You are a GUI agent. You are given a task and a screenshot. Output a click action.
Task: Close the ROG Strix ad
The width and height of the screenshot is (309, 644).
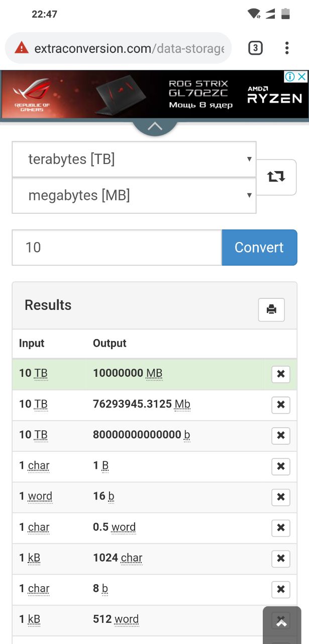(301, 77)
